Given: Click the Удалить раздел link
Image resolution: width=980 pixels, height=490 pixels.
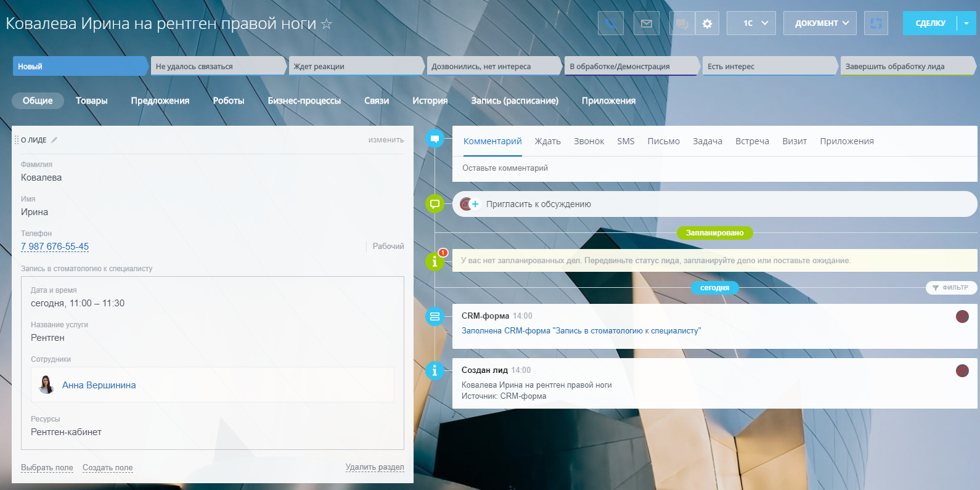Looking at the screenshot, I should tap(375, 467).
